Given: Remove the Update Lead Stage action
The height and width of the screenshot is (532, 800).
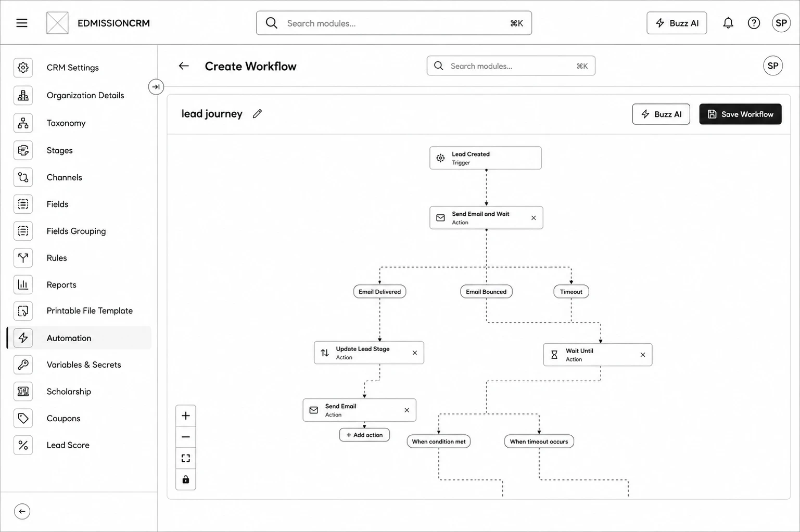Looking at the screenshot, I should [415, 353].
